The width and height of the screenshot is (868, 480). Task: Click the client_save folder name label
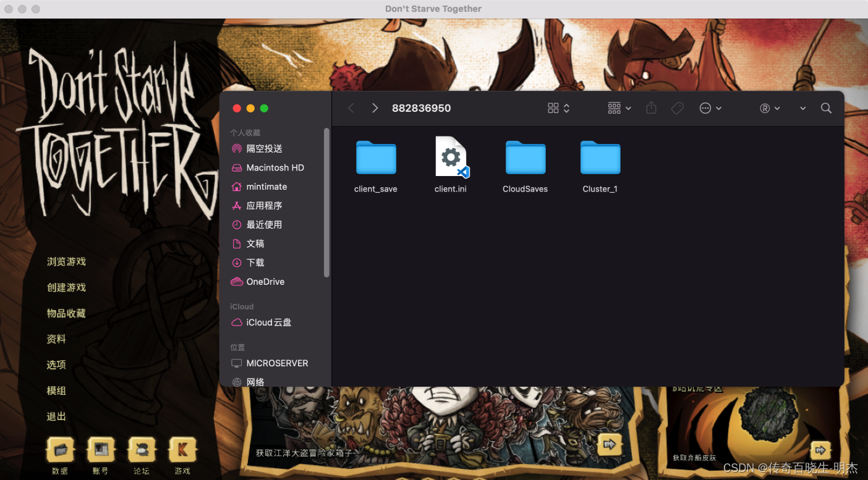click(376, 189)
